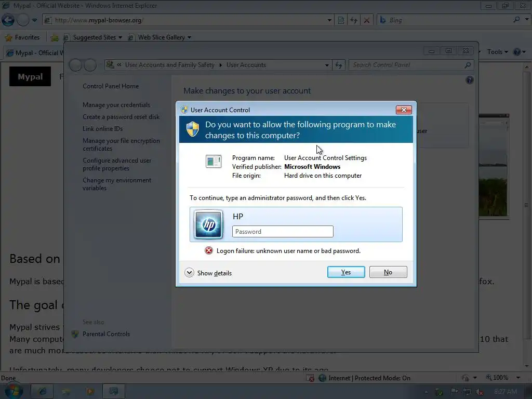Click IE Refresh icon
The width and height of the screenshot is (532, 399).
coord(354,20)
